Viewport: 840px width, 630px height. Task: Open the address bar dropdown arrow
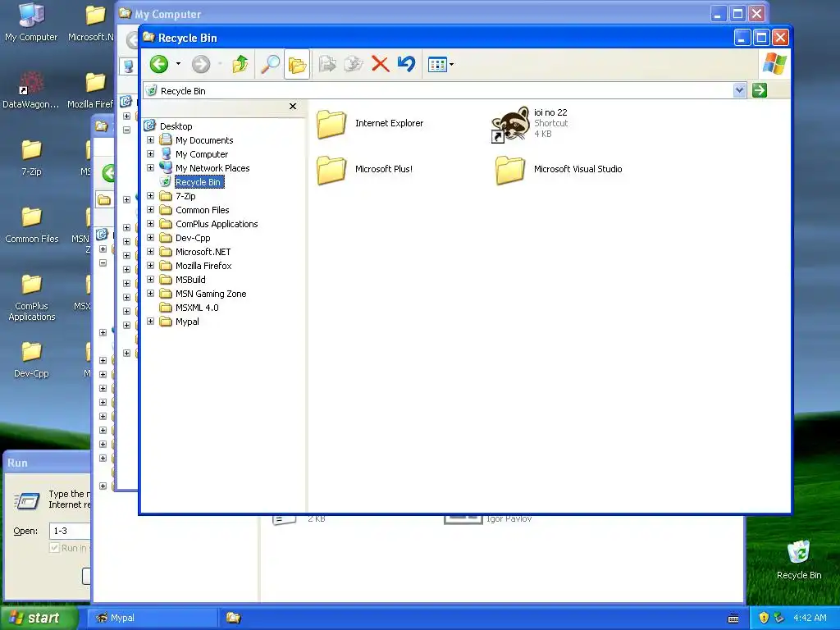[739, 90]
